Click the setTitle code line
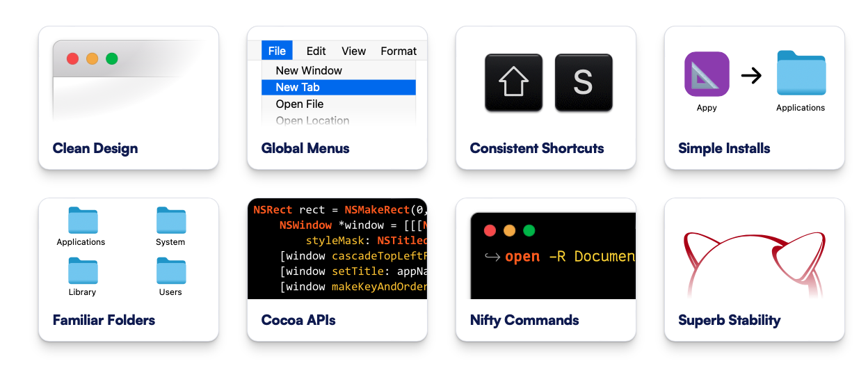868x375 pixels. tap(353, 271)
